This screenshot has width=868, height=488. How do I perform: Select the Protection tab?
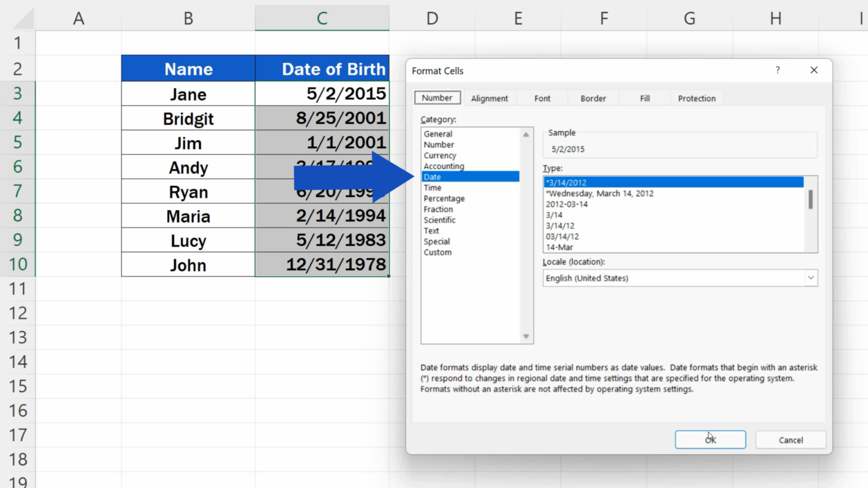pos(696,98)
